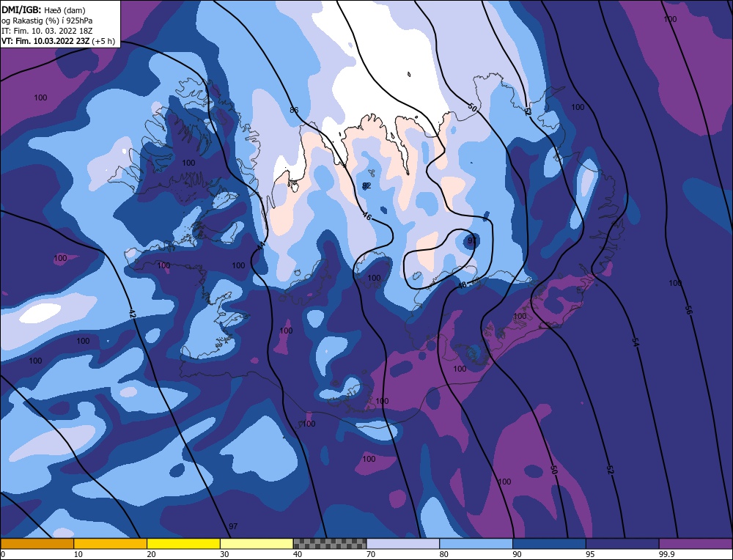The height and width of the screenshot is (560, 733).
Task: Pick the lavender 70–80 legend swatch
Action: [403, 543]
